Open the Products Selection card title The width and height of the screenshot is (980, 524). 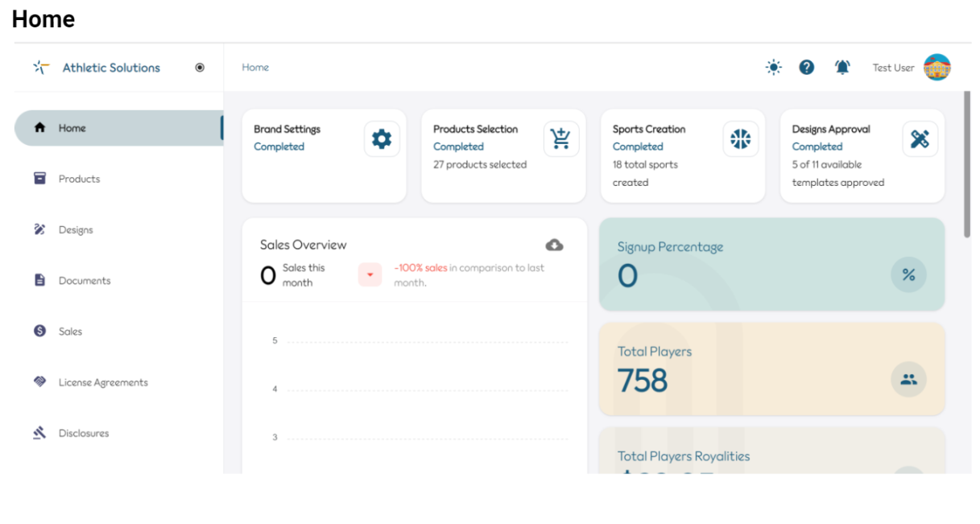pos(475,129)
